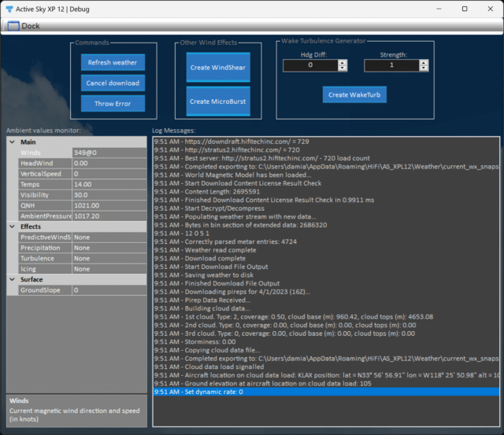The height and width of the screenshot is (435, 504).
Task: Decrease Hdg Diff with the down arrow
Action: pos(342,69)
